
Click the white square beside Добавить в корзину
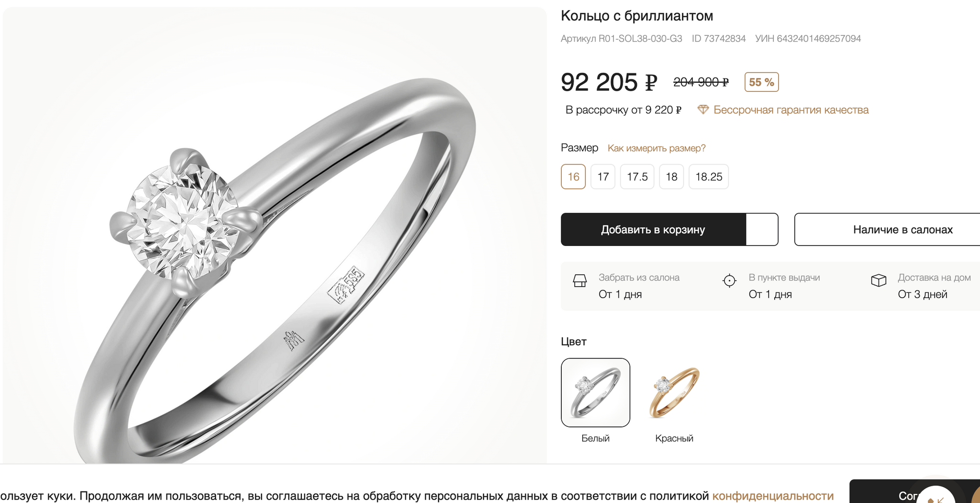(x=762, y=229)
